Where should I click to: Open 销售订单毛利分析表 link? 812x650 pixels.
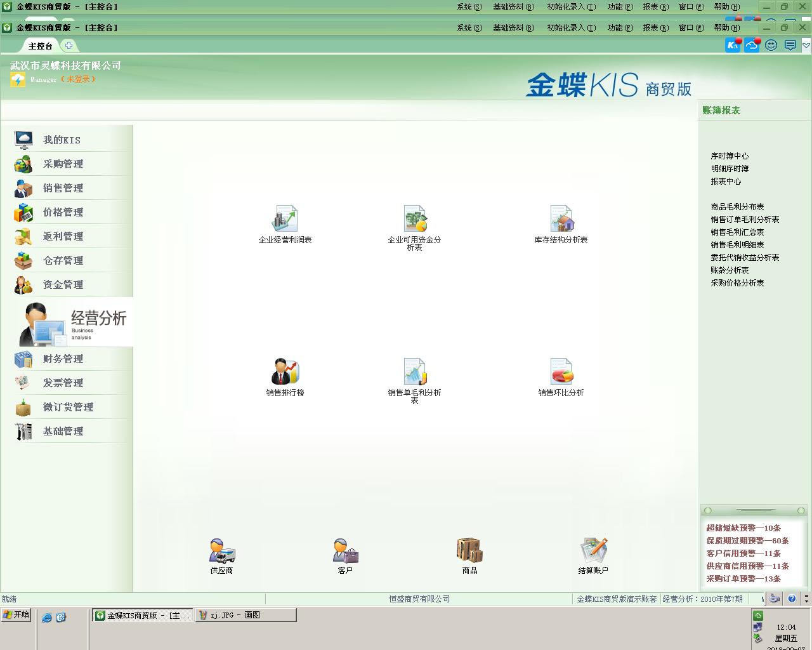745,219
